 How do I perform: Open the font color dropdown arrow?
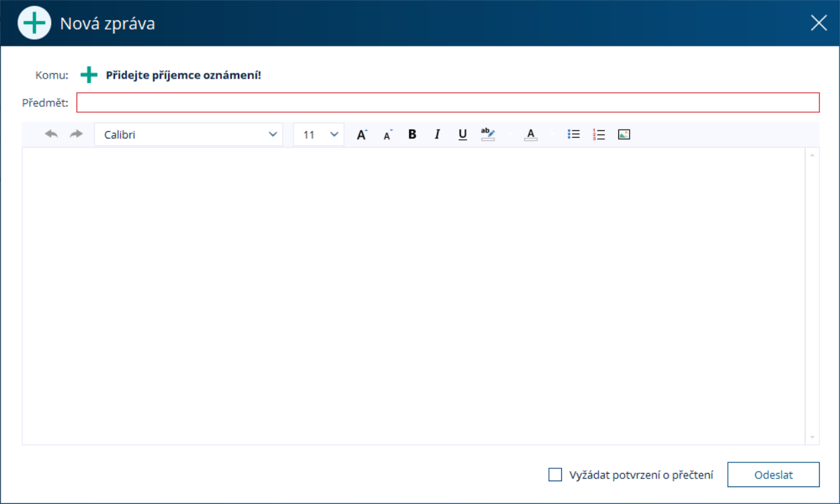552,134
